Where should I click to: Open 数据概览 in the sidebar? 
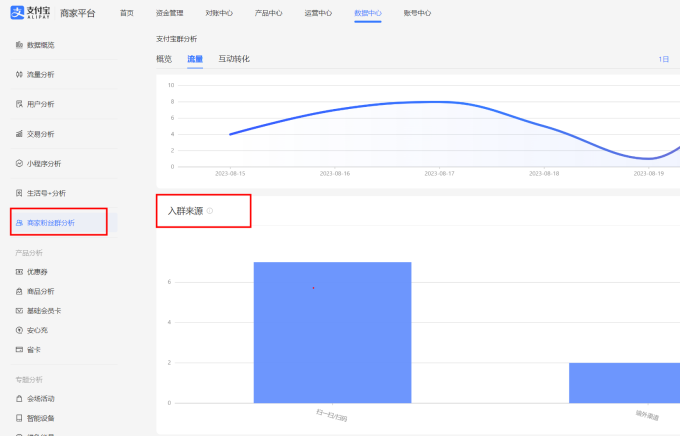(40, 46)
